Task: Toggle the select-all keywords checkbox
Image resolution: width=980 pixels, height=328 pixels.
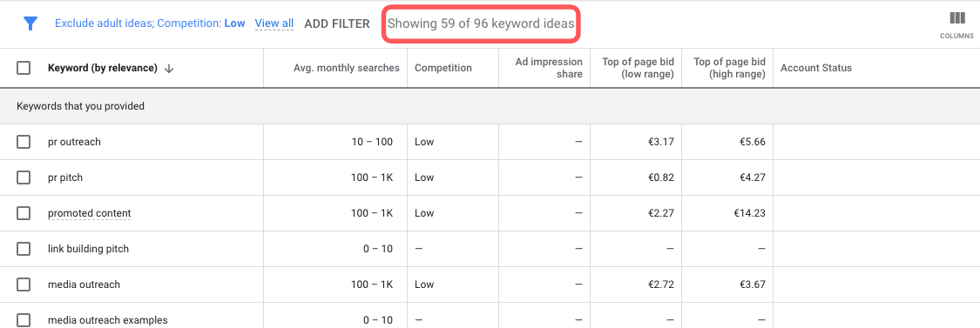Action: coord(24,68)
